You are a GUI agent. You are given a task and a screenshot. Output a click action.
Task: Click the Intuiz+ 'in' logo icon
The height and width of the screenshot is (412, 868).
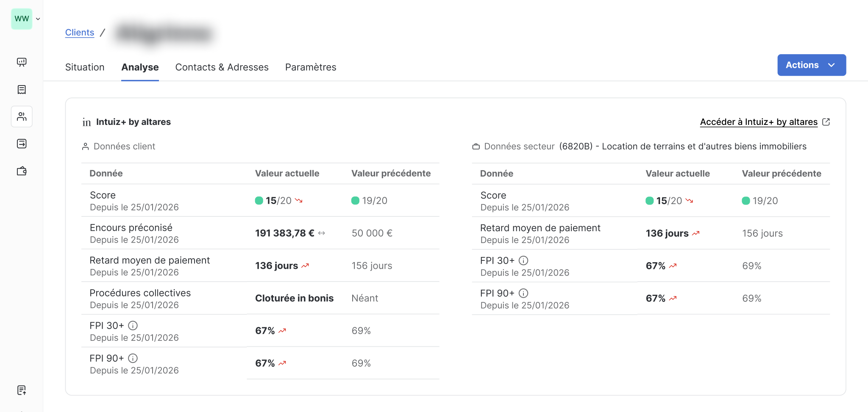pos(86,122)
